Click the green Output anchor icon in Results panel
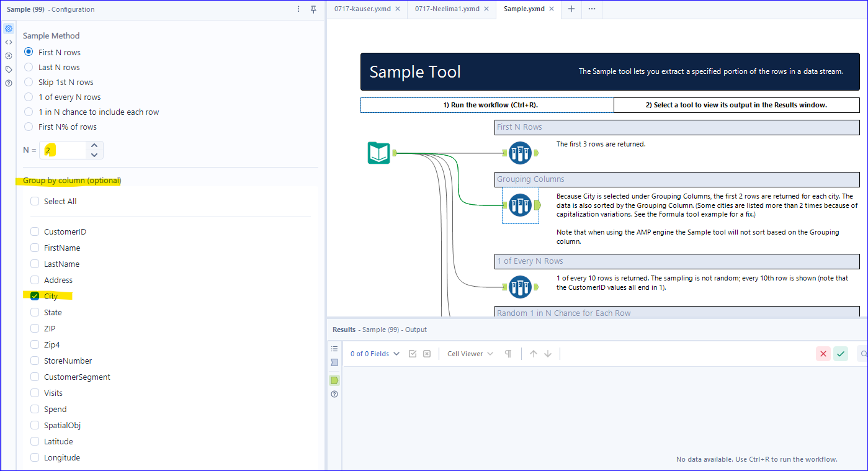Viewport: 868px width, 471px height. tap(334, 380)
